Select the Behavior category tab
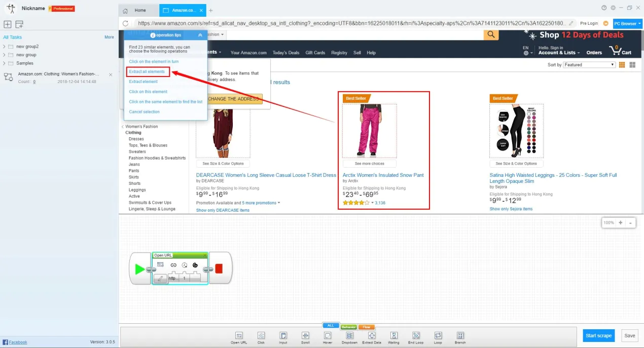Viewport: 644px width, 348px height. pos(349,327)
